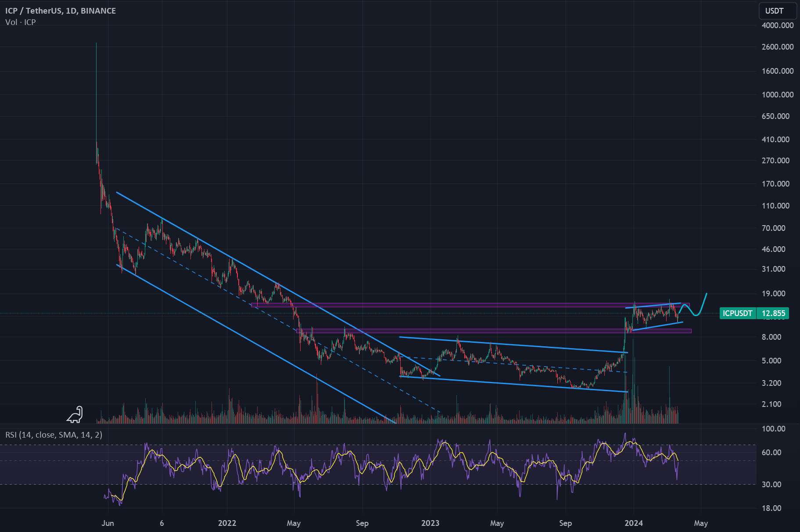Click the Jun label on the time axis
The height and width of the screenshot is (532, 800).
pyautogui.click(x=108, y=523)
